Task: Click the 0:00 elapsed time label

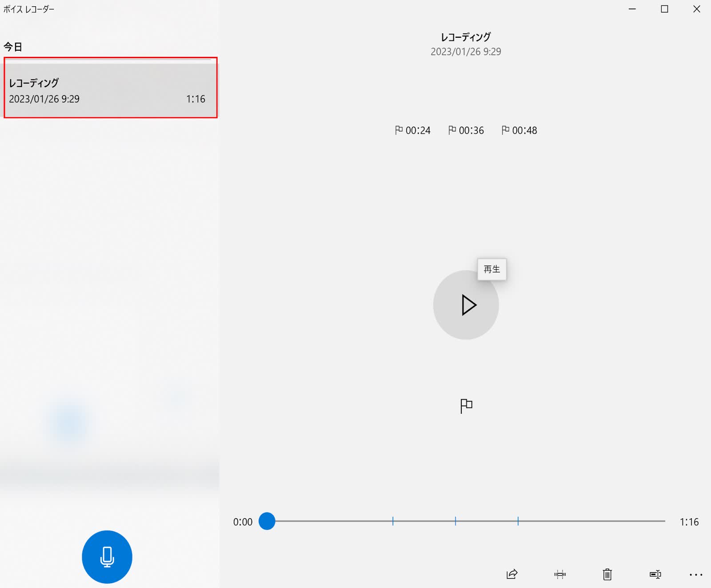Action: coord(243,522)
